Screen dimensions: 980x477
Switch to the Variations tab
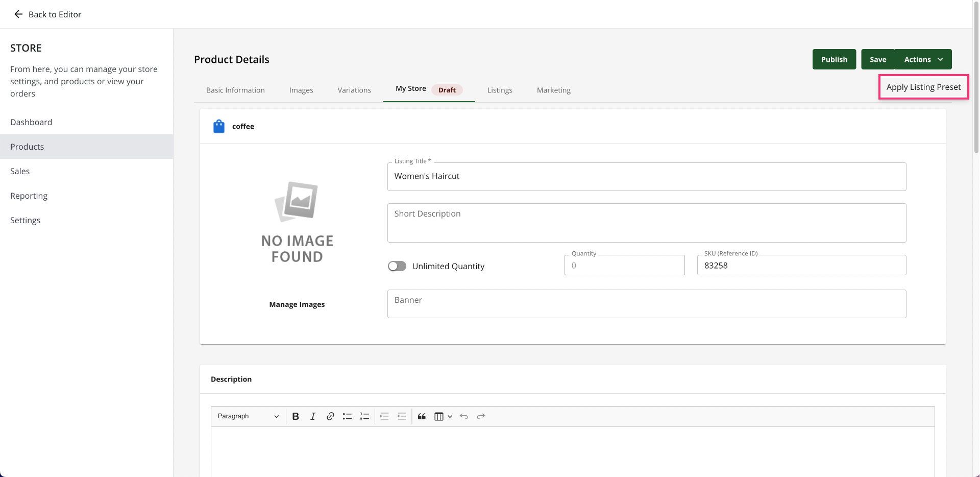click(354, 90)
